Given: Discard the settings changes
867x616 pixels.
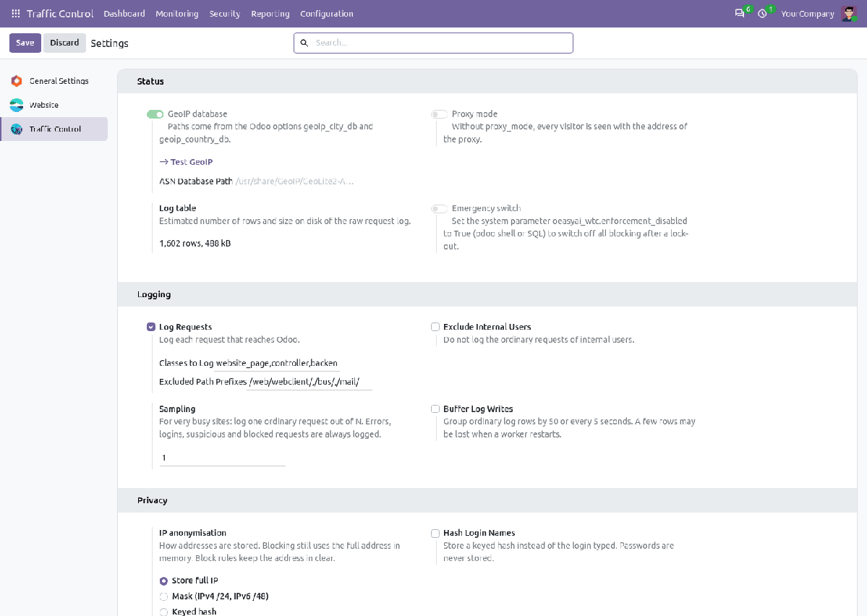Looking at the screenshot, I should [x=64, y=43].
